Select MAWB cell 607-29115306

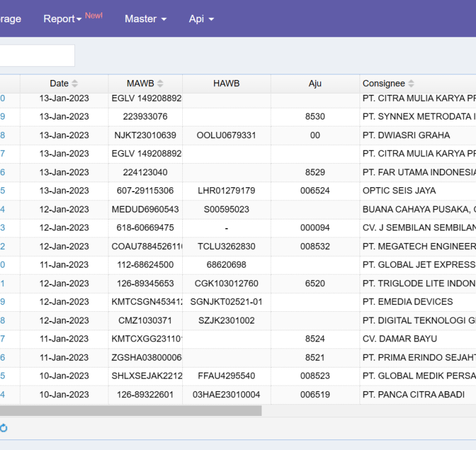[x=145, y=191]
